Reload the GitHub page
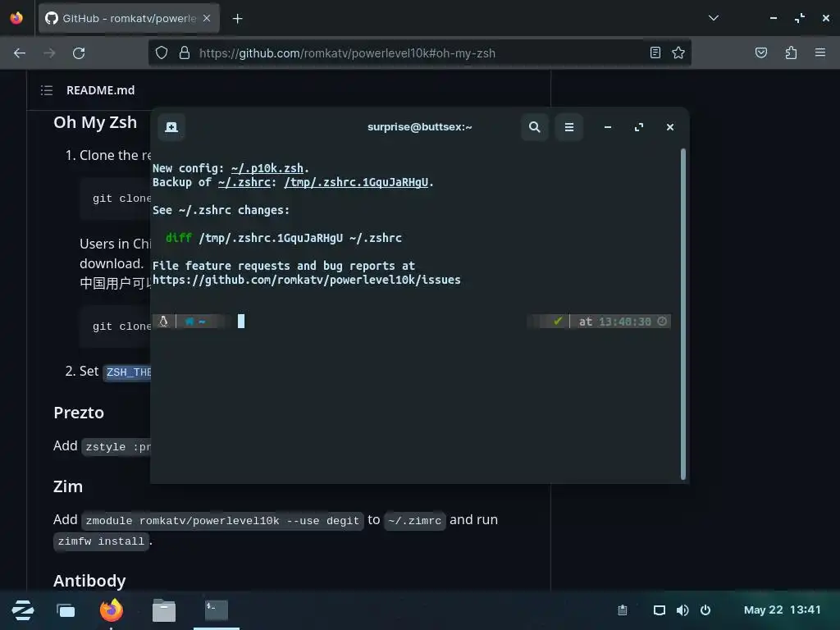 (x=79, y=53)
